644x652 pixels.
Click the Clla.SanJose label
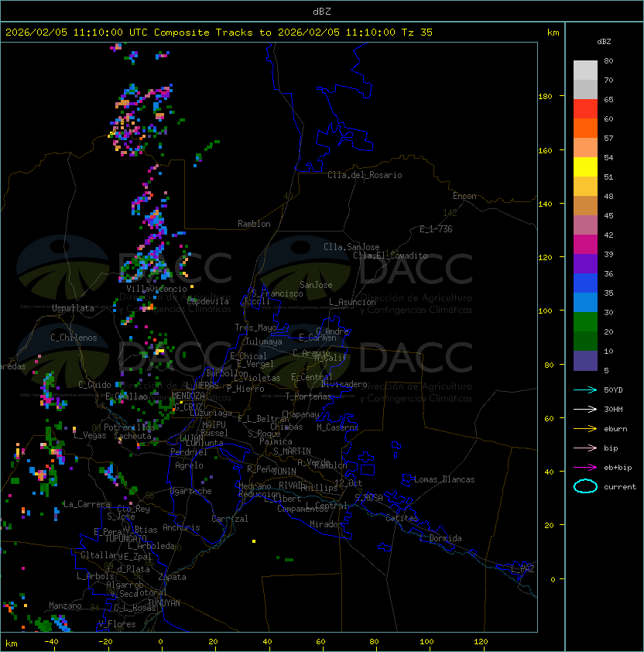pos(351,247)
